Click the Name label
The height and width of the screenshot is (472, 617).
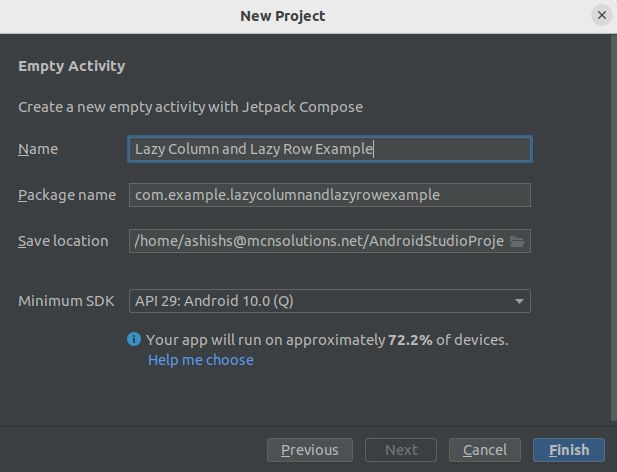pos(38,149)
